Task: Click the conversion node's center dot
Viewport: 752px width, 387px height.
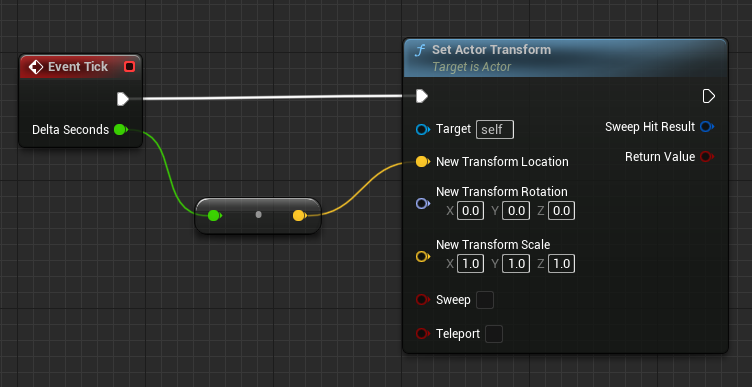Action: pyautogui.click(x=258, y=215)
